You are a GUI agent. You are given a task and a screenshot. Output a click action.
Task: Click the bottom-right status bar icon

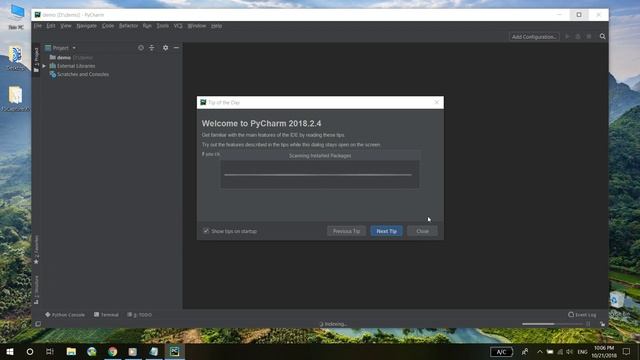point(602,324)
